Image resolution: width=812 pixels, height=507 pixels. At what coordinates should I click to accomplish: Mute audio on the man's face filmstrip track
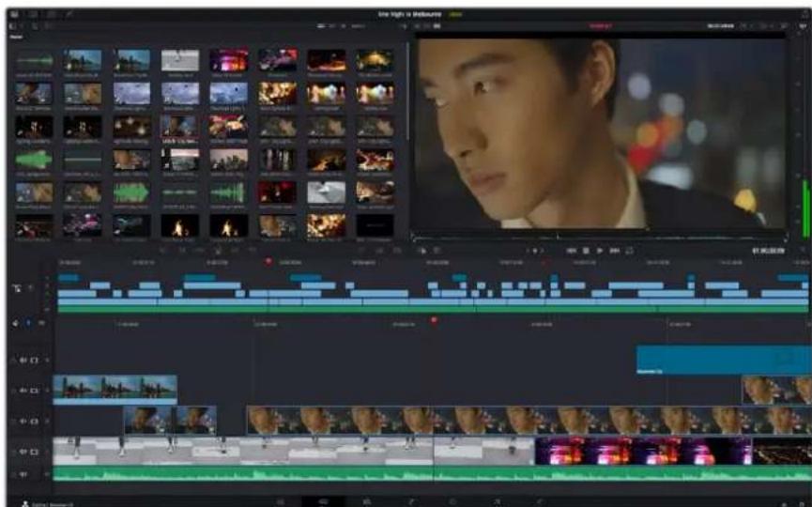coord(23,422)
